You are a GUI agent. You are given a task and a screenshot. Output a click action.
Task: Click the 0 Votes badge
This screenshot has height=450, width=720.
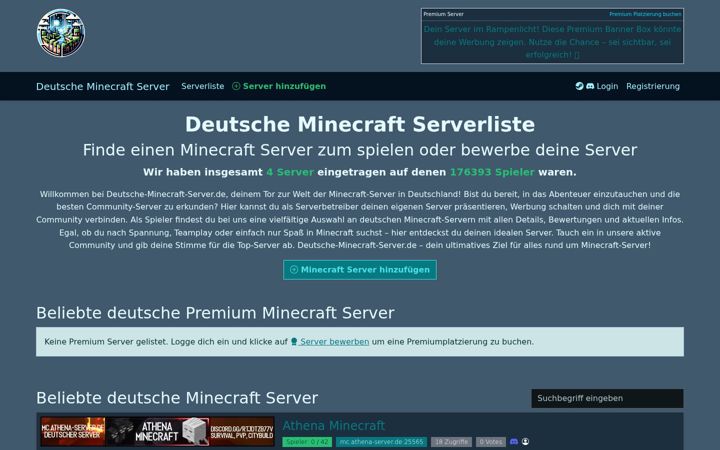pyautogui.click(x=490, y=442)
